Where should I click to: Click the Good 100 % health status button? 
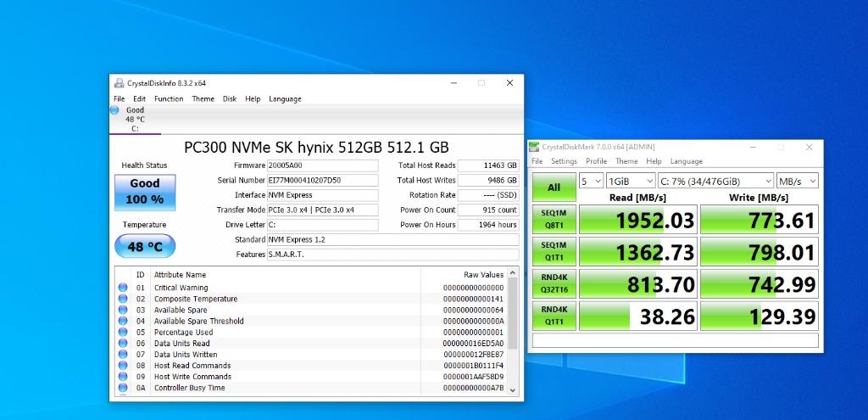tap(145, 193)
